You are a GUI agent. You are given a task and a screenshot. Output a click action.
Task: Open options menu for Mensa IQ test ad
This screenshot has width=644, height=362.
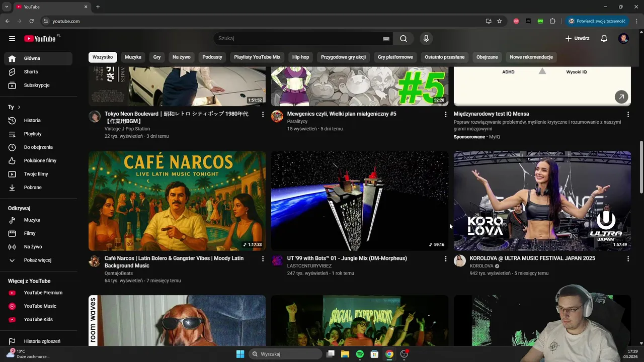pyautogui.click(x=628, y=115)
